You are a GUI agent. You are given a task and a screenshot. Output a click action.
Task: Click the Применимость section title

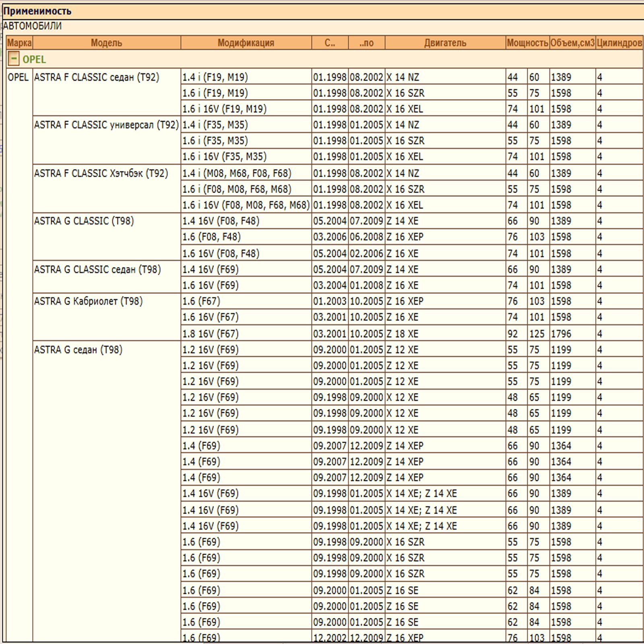(37, 11)
